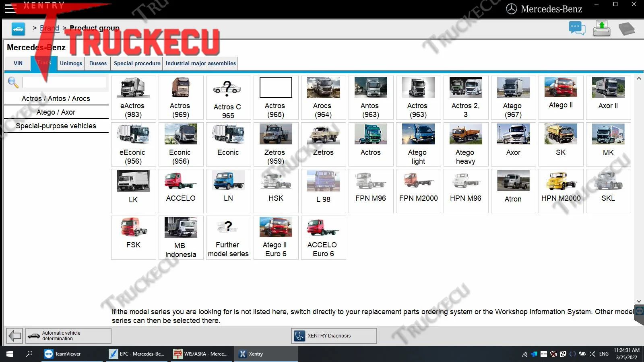The height and width of the screenshot is (362, 644).
Task: Focus the model series search field
Action: pos(64,82)
